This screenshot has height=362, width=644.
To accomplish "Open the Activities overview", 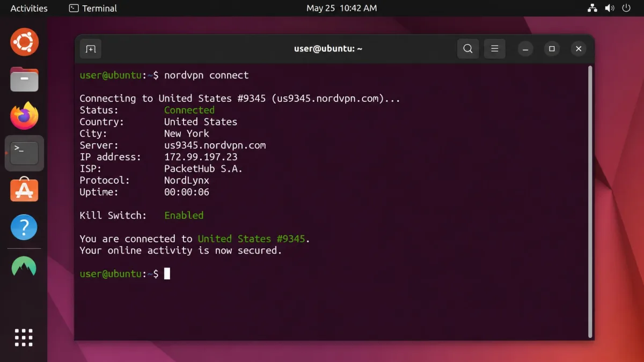I will coord(29,8).
